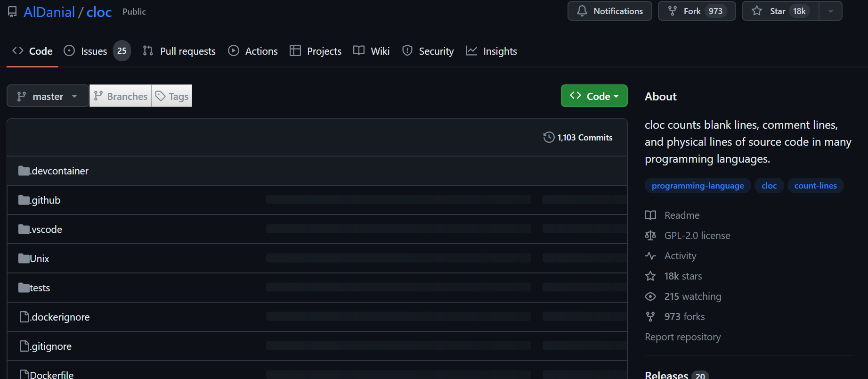Viewport: 868px width, 379px height.
Task: Open the AlDanial owner profile link
Action: pyautogui.click(x=49, y=12)
